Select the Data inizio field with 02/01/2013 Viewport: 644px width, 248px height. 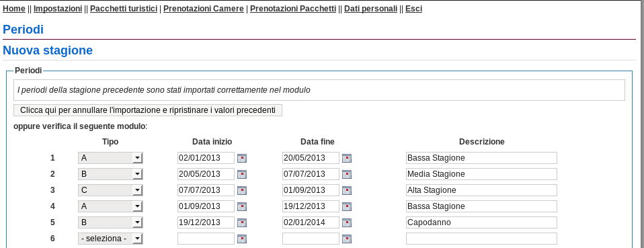pyautogui.click(x=206, y=158)
